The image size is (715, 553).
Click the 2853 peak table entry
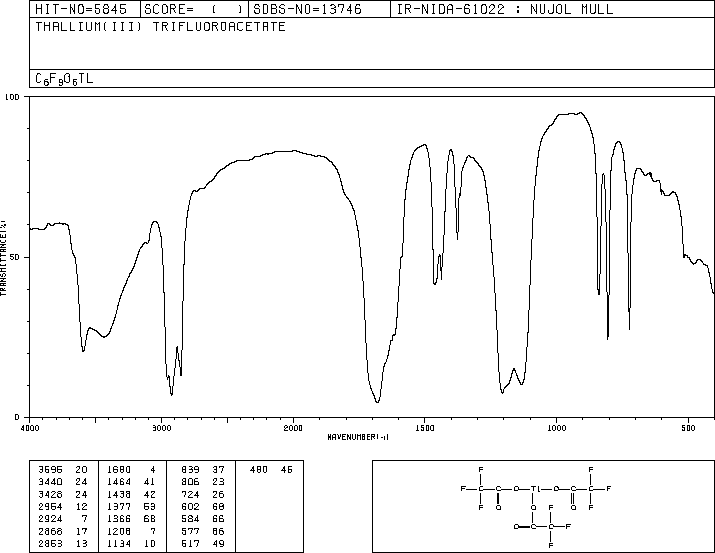50,543
